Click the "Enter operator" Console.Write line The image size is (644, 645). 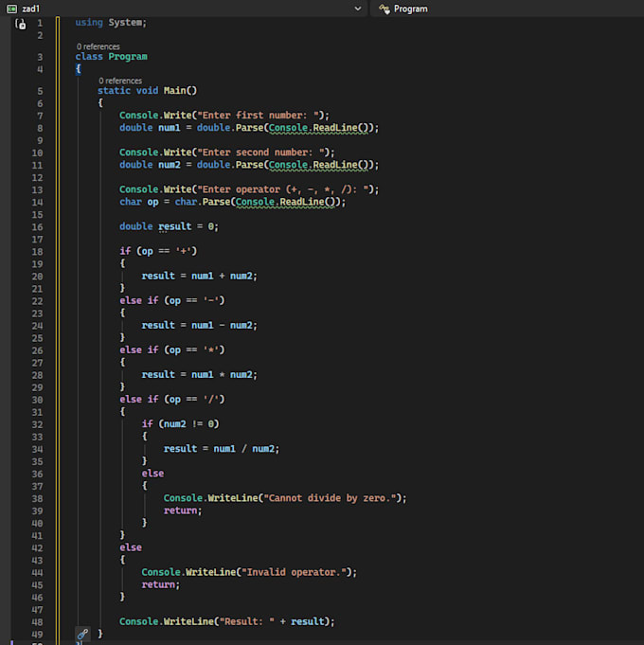point(249,189)
